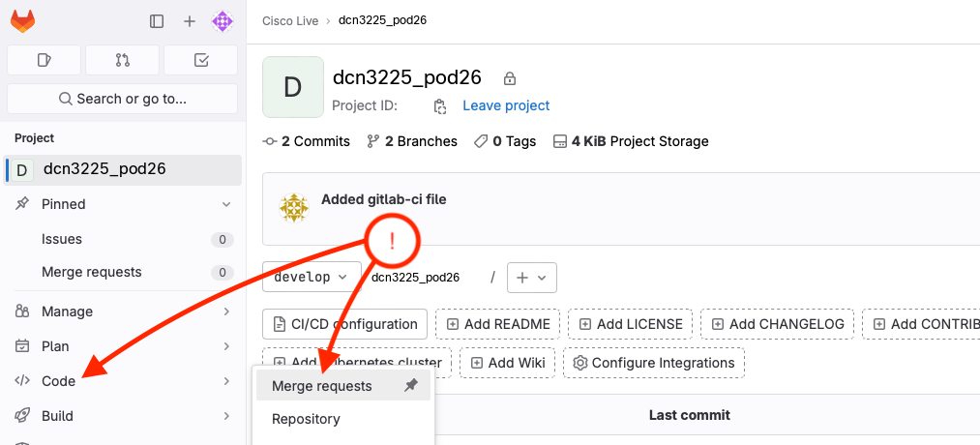Image resolution: width=980 pixels, height=445 pixels.
Task: Click the GitLab fox logo
Action: (22, 20)
